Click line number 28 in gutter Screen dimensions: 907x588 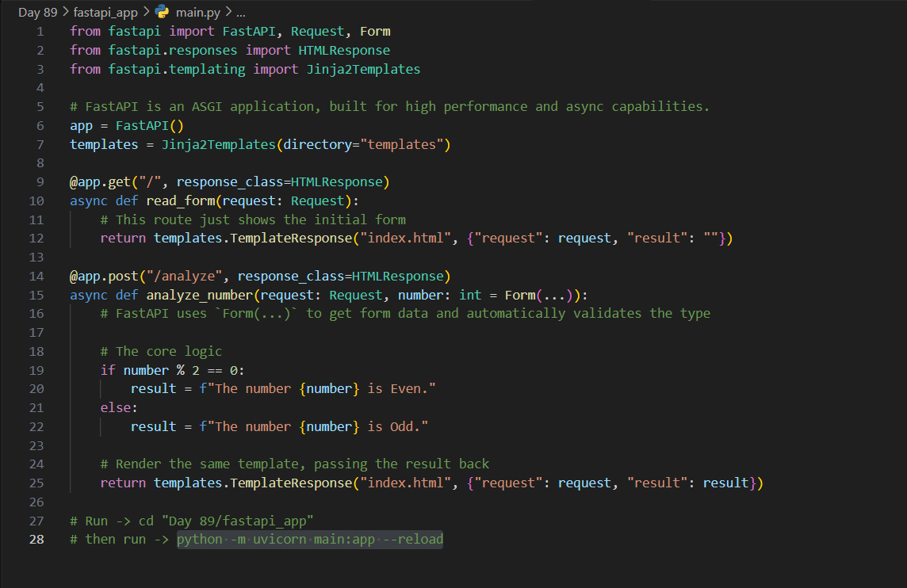(x=36, y=540)
